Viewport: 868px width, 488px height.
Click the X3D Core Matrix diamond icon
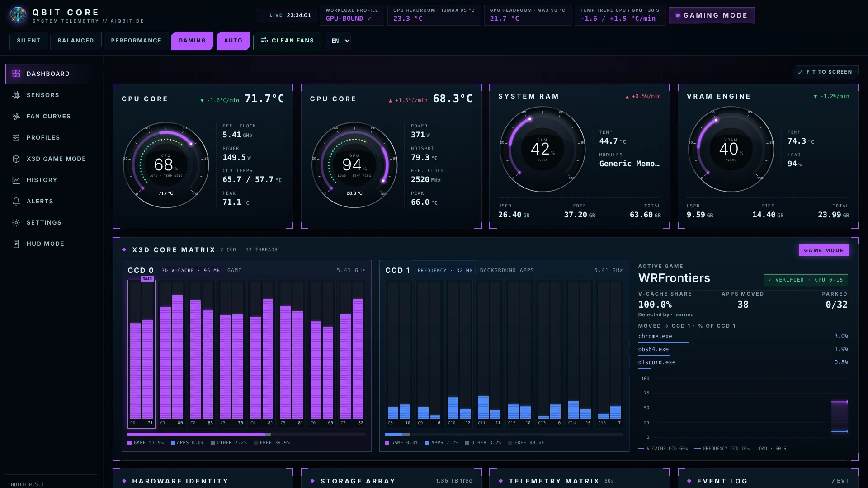pos(124,249)
